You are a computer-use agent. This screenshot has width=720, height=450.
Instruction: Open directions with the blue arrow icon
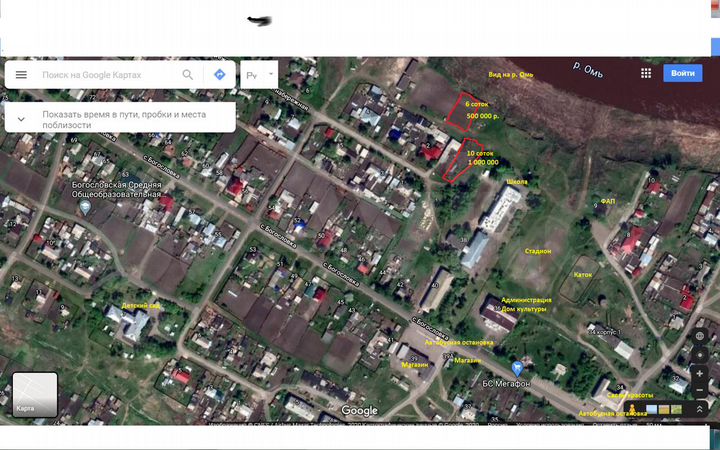(x=219, y=75)
